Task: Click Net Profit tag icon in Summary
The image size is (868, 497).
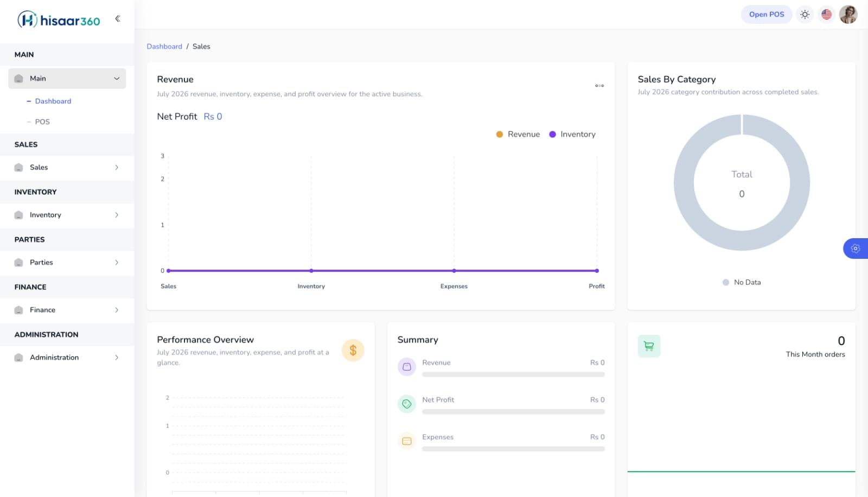Action: pyautogui.click(x=407, y=404)
